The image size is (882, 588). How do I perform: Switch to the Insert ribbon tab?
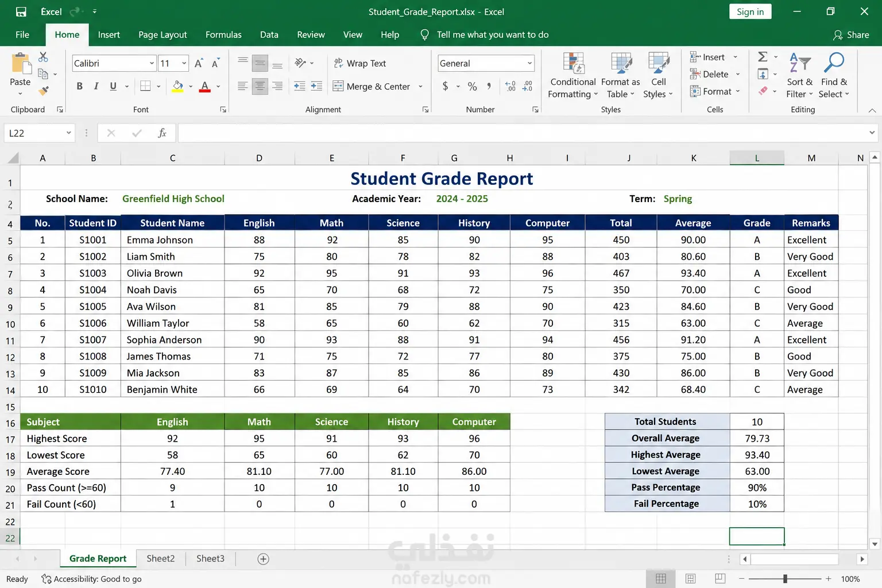[x=109, y=34]
